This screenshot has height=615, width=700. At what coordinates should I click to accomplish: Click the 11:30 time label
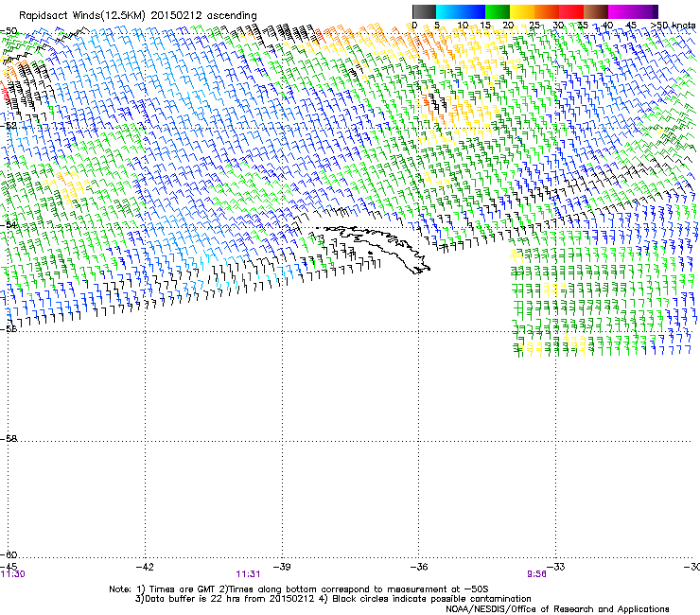(x=13, y=574)
